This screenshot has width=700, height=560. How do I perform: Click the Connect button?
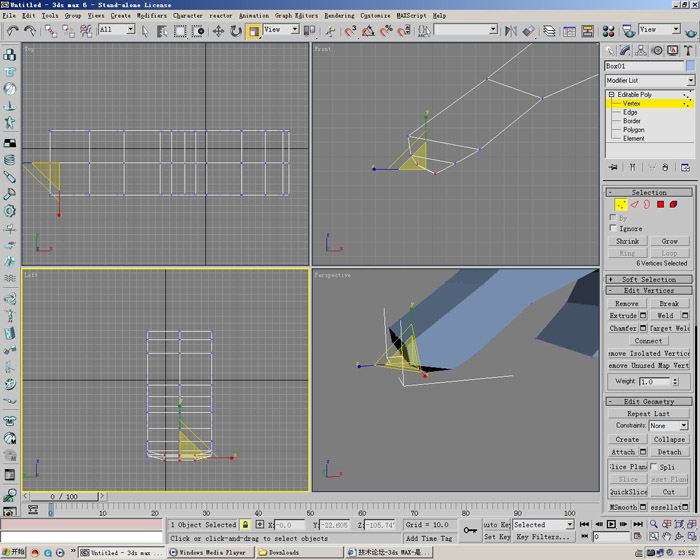pyautogui.click(x=648, y=341)
